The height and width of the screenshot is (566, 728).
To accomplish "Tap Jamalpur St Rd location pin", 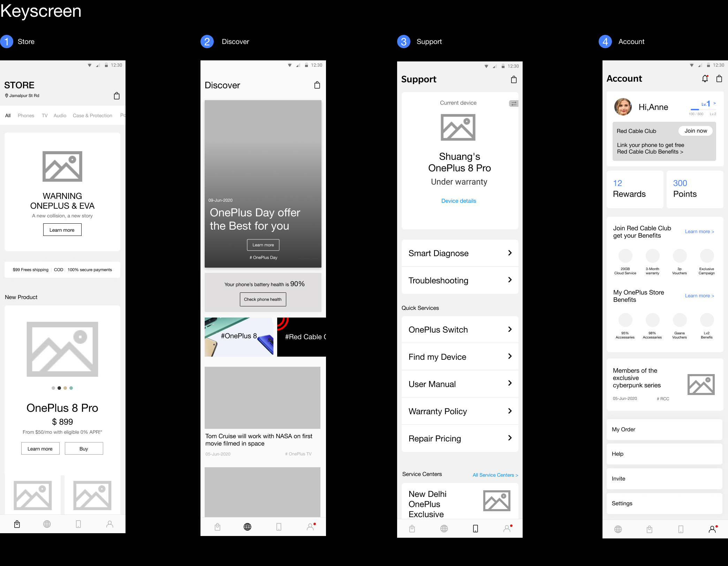I will pos(7,96).
